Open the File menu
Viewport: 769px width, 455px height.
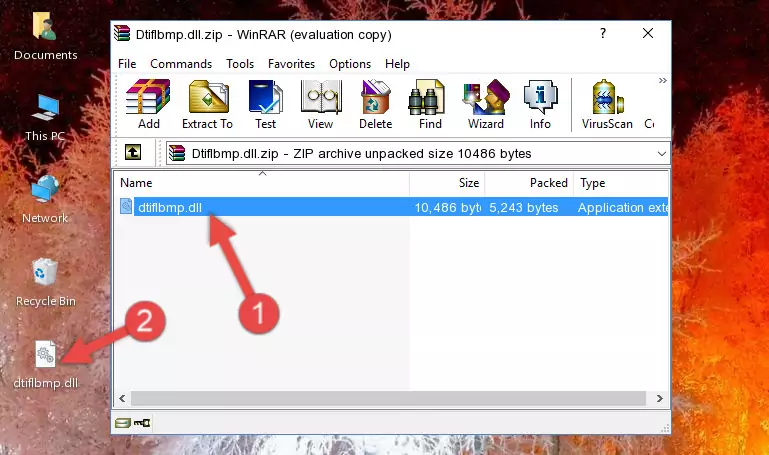point(127,64)
